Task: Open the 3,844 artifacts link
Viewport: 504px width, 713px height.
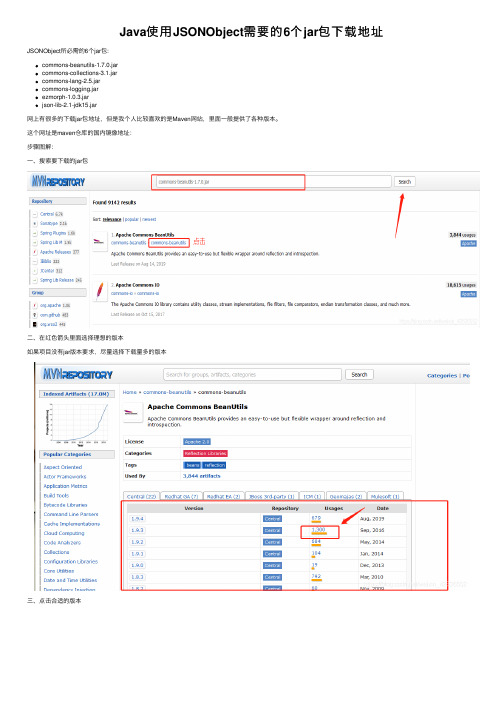Action: 202,476
